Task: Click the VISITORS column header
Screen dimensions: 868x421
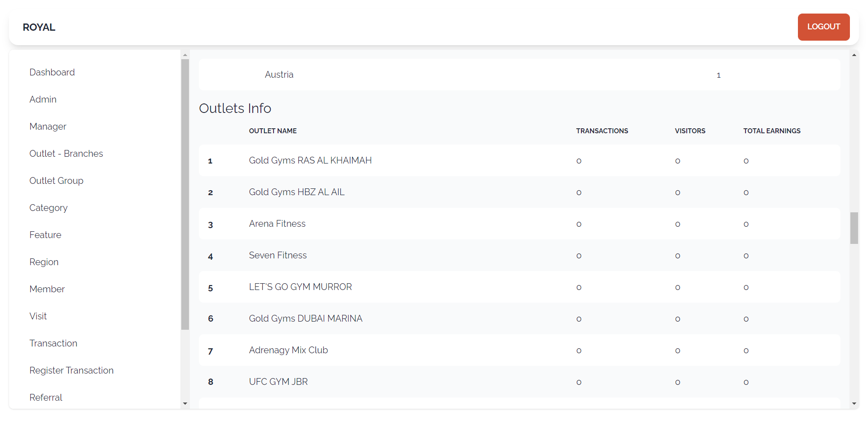Action: [x=690, y=131]
